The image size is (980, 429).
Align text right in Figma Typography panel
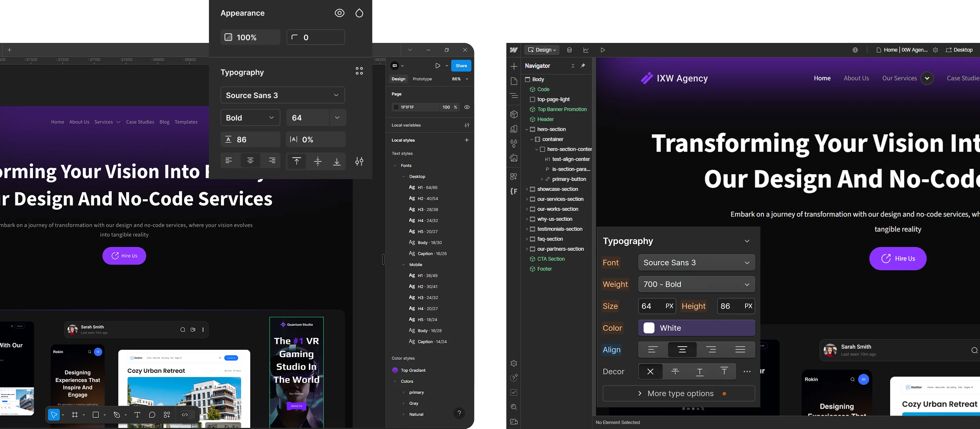tap(272, 161)
